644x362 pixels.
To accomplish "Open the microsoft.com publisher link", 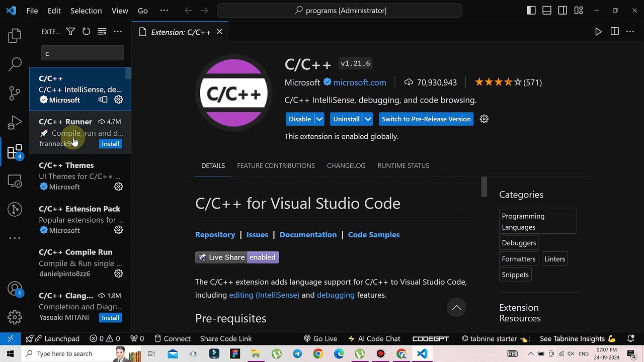I will coord(360,82).
